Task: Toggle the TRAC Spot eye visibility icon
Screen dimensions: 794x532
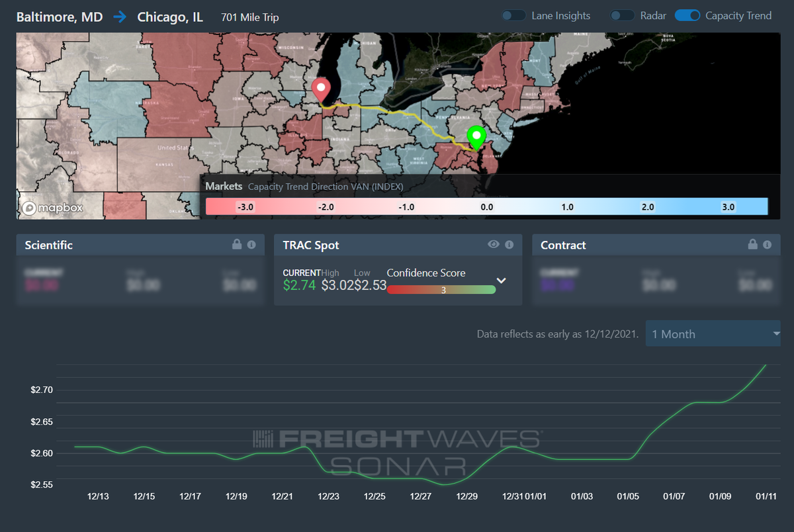Action: (x=494, y=244)
